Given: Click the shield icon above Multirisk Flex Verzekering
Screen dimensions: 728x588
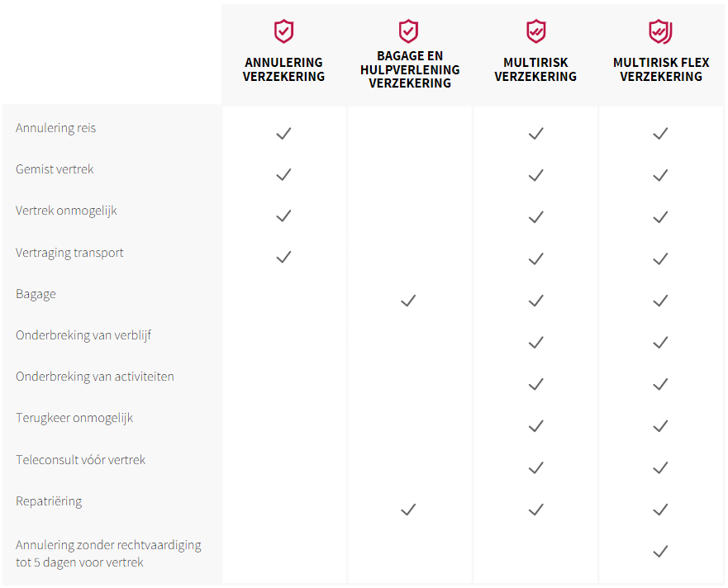Looking at the screenshot, I should pyautogui.click(x=660, y=31).
